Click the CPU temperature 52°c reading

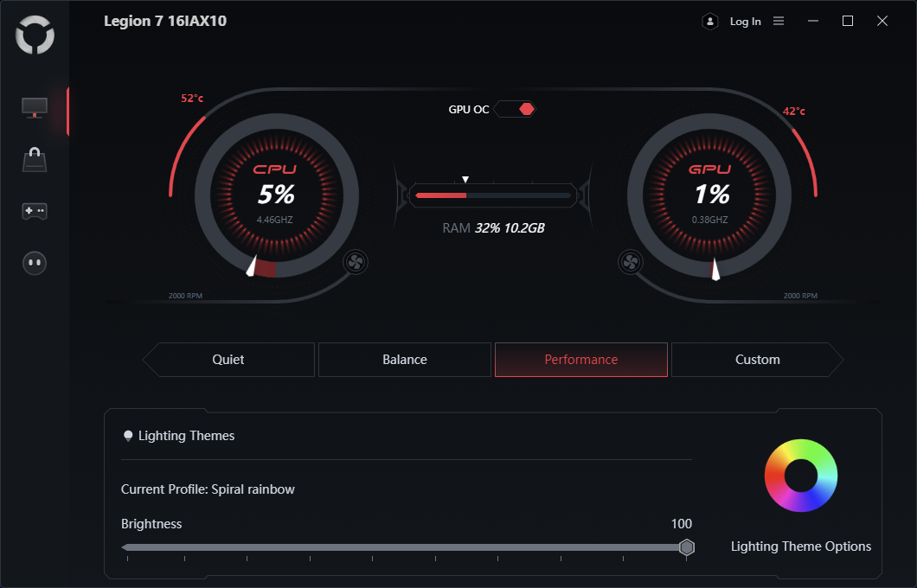[x=192, y=99]
